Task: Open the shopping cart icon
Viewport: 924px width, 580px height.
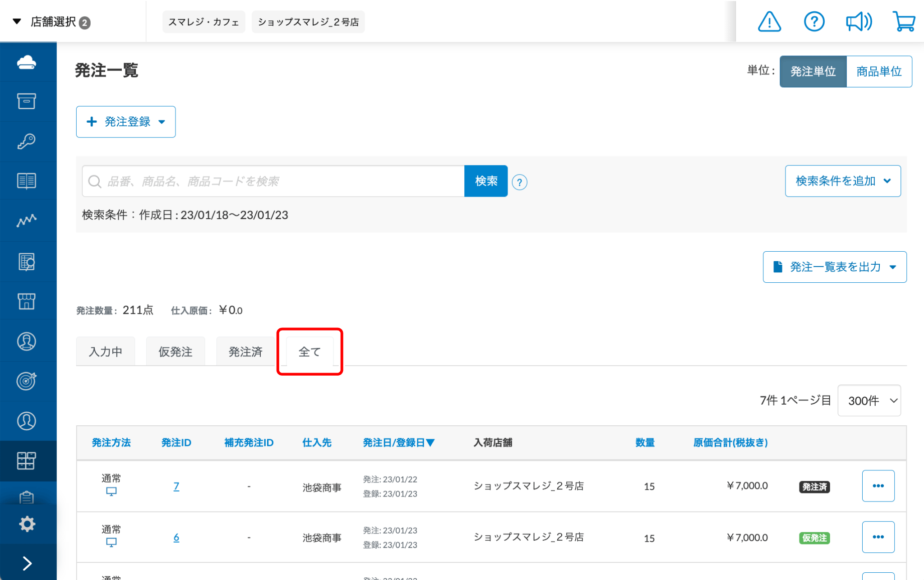Action: pos(904,22)
